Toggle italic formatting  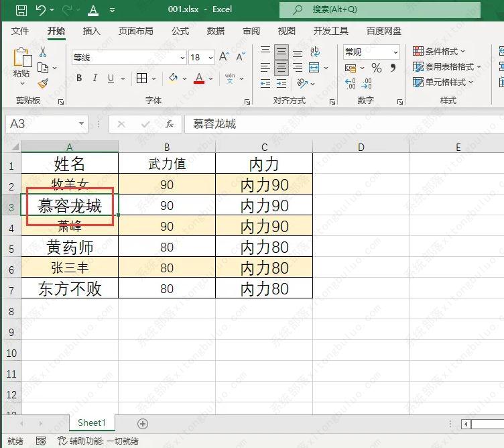[x=96, y=78]
